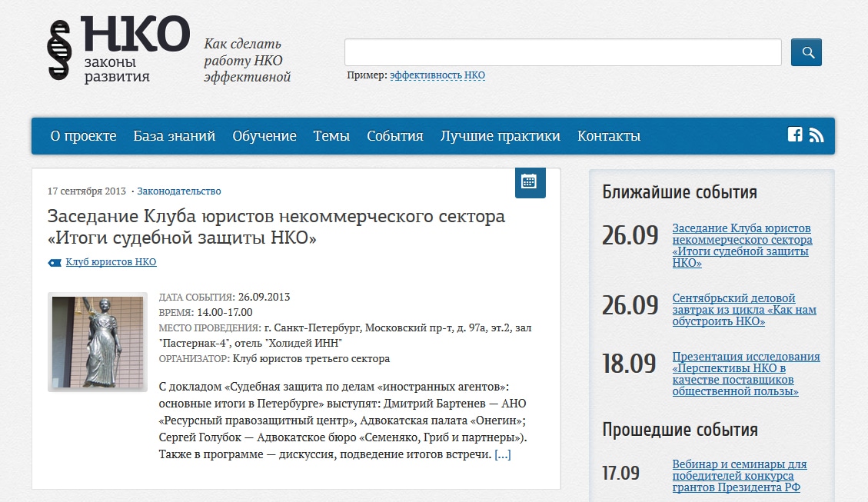The width and height of the screenshot is (868, 502).
Task: Click inside the search input field
Action: 562,52
